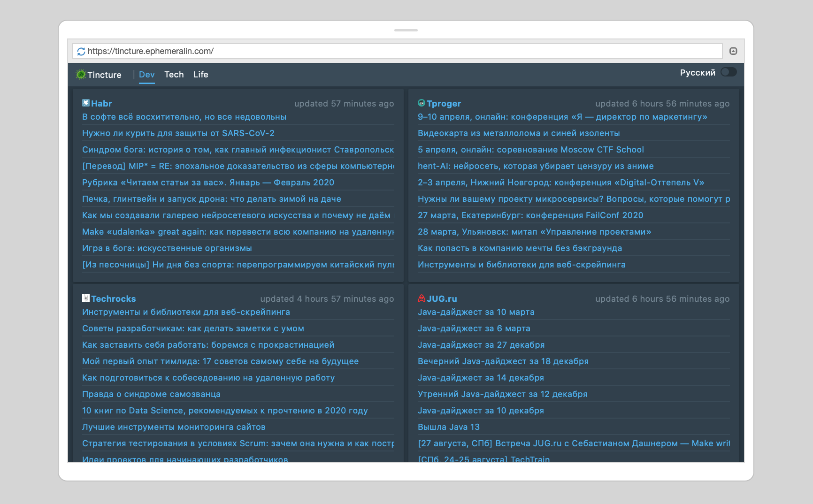Open 'Печка, глинтвейн и запуск дрона' article
Image resolution: width=813 pixels, height=504 pixels.
[x=212, y=199]
